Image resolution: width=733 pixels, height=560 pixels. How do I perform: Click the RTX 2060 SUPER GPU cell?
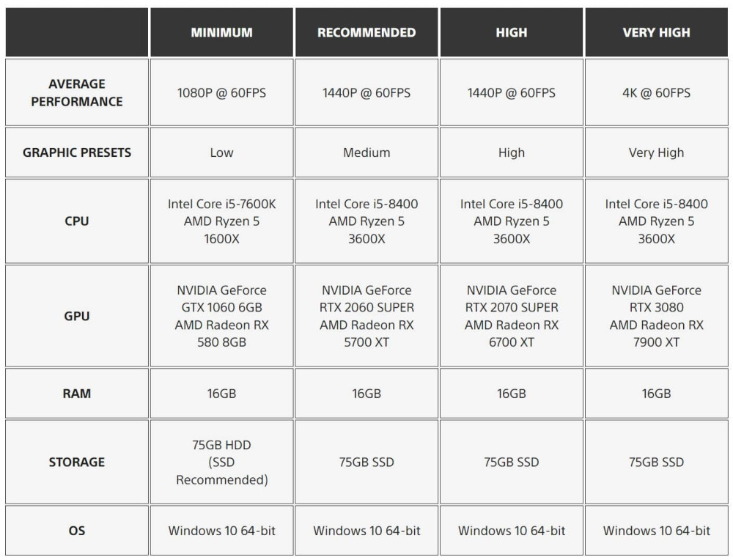(x=366, y=316)
